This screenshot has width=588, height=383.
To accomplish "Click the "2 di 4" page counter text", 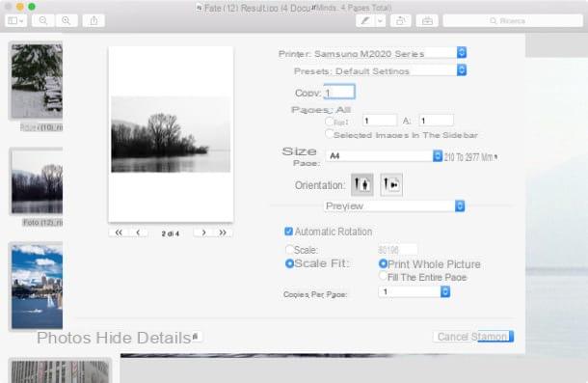I will pyautogui.click(x=171, y=233).
